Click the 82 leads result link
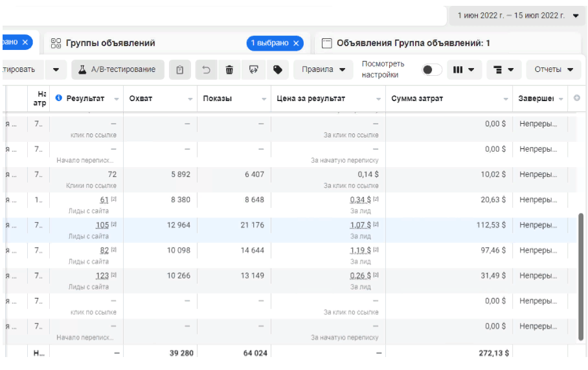The width and height of the screenshot is (588, 370). tap(104, 250)
